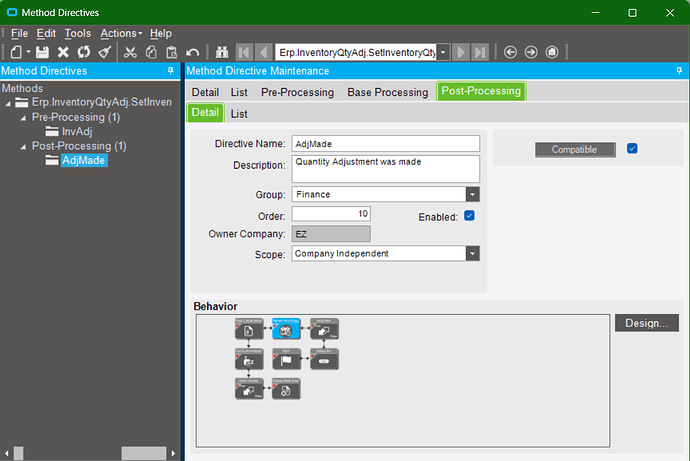Go to first record navigation icon
Viewport: 690px width, 461px height.
(244, 52)
